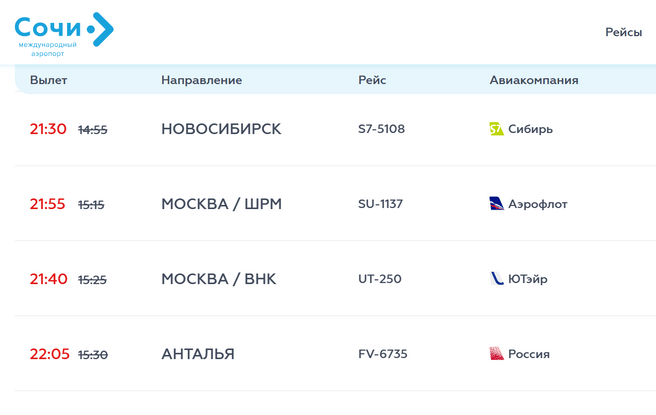
Task: Select flight number UT-250
Action: (379, 279)
